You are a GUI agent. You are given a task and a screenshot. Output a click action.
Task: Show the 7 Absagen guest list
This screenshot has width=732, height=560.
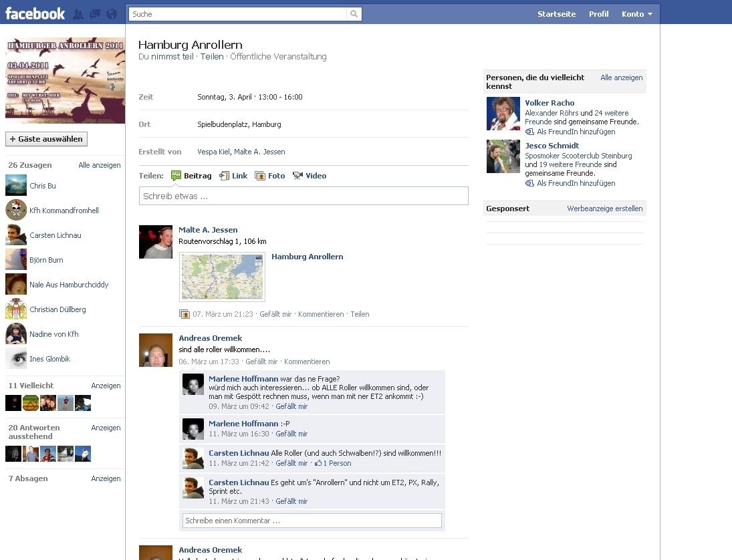pyautogui.click(x=106, y=478)
